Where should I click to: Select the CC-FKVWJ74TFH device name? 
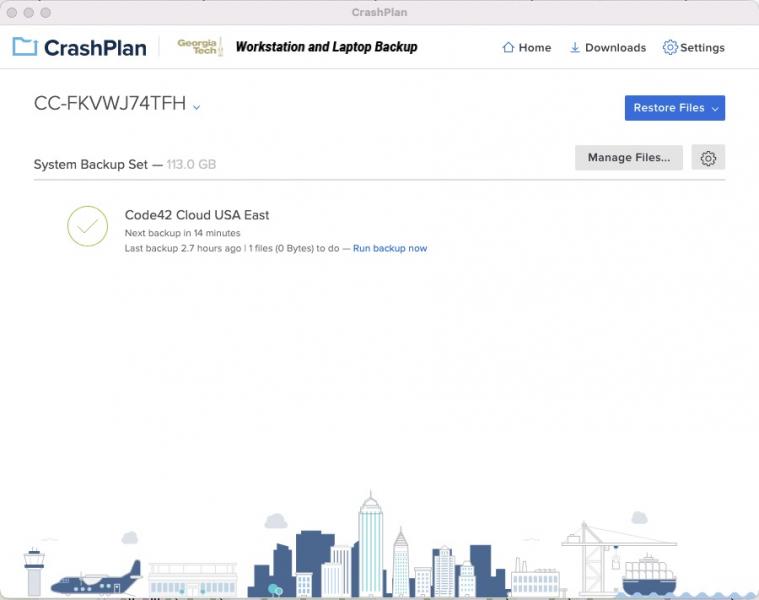tap(110, 104)
